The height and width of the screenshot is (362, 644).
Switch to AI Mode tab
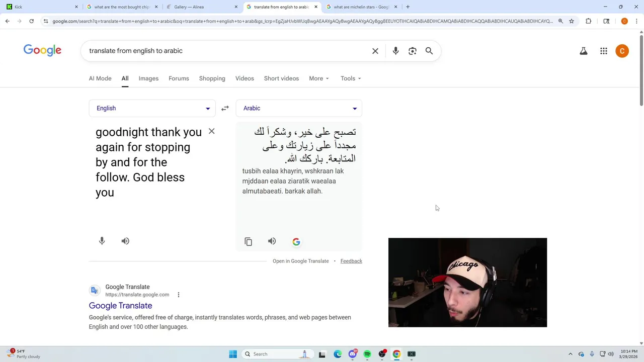(x=100, y=78)
